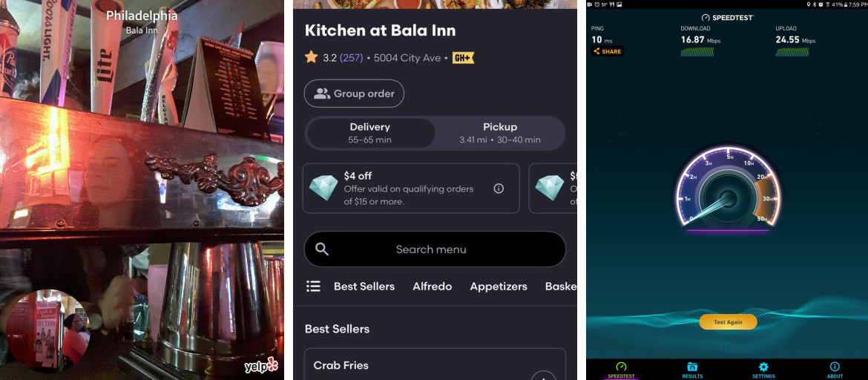Focus the Search menu field
Viewport: 868px width, 380px height.
tap(435, 249)
